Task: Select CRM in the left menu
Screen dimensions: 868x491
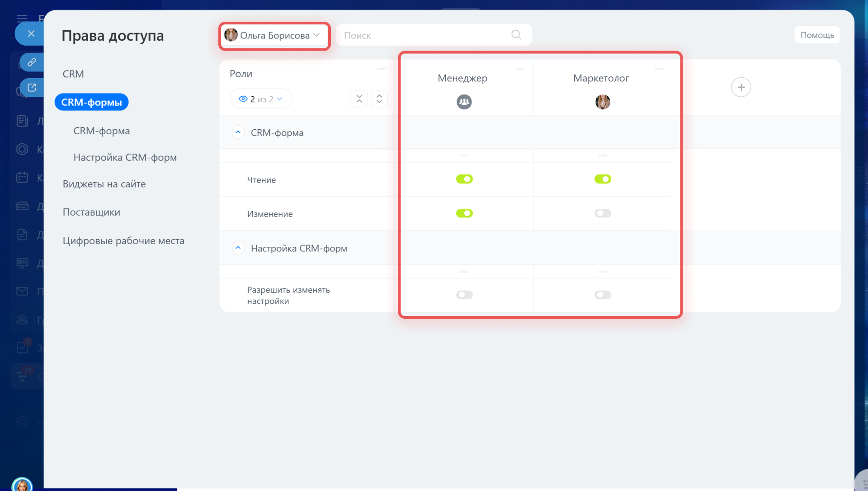Action: 73,74
